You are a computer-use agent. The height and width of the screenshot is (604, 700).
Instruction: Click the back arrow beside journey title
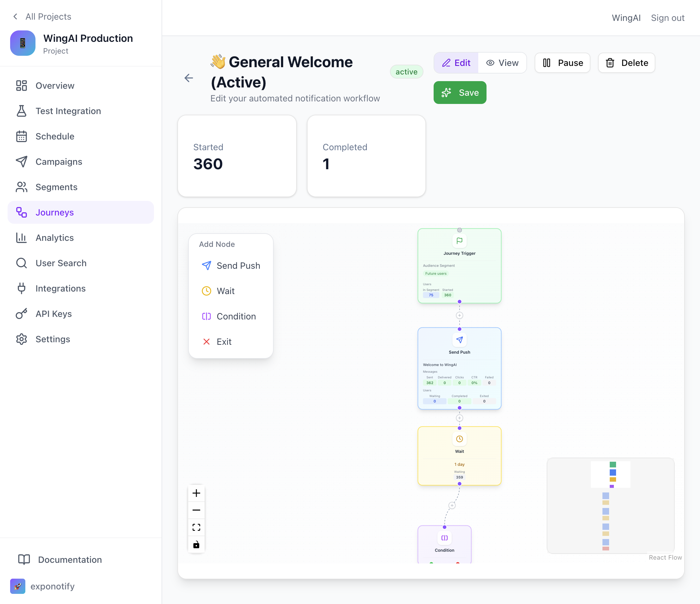pyautogui.click(x=188, y=78)
